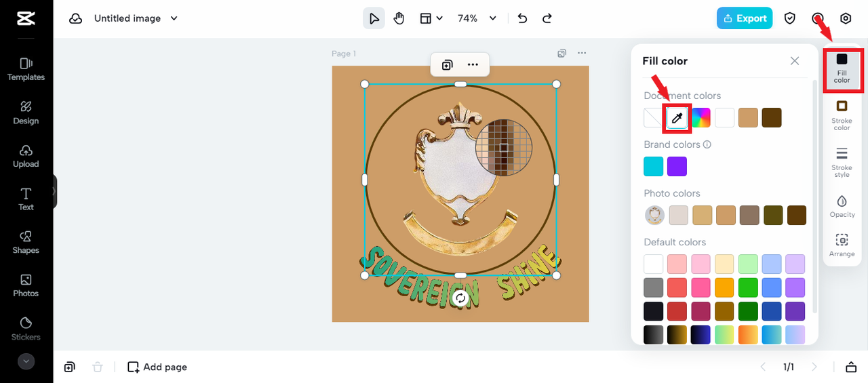Click the rotate handle below the selection
This screenshot has height=383, width=868.
click(x=460, y=298)
